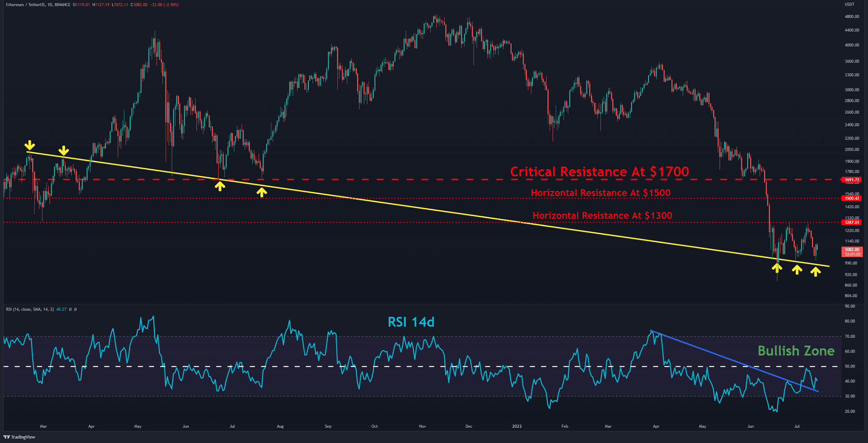The height and width of the screenshot is (443, 868).
Task: Click the current price 1082.00 label
Action: click(852, 252)
